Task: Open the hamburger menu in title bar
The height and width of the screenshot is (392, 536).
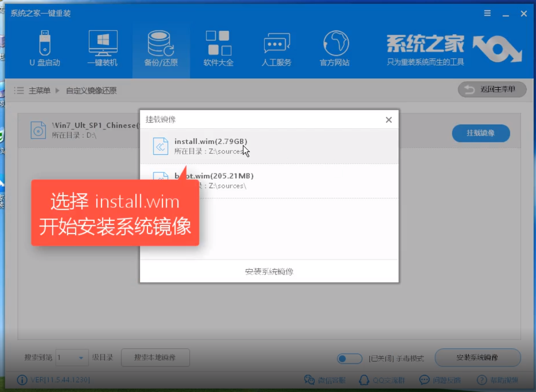Action: click(487, 14)
